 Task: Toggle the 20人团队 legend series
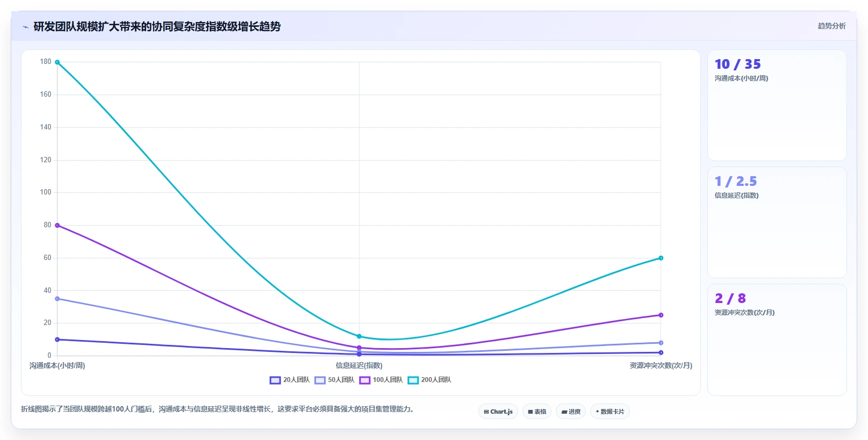tap(290, 380)
